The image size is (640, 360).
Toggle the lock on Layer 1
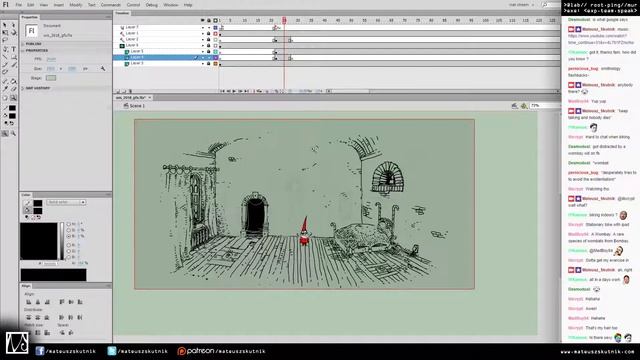pyautogui.click(x=209, y=33)
